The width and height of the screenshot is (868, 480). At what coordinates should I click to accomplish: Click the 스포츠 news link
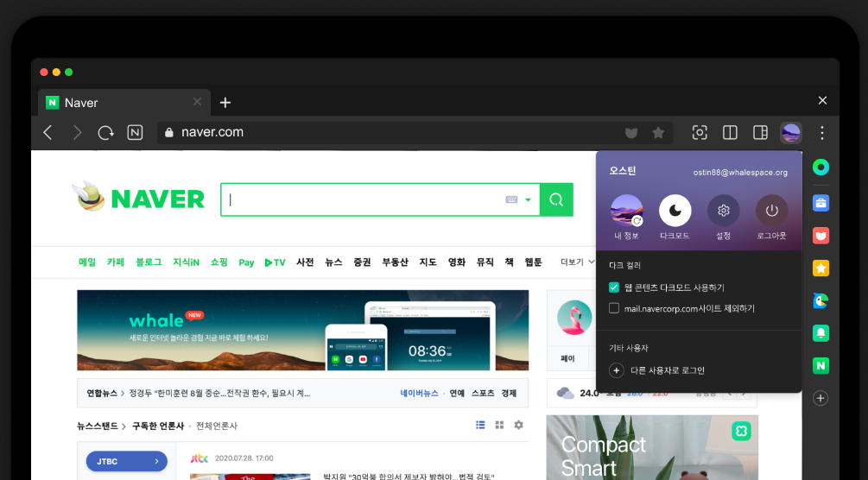(483, 393)
